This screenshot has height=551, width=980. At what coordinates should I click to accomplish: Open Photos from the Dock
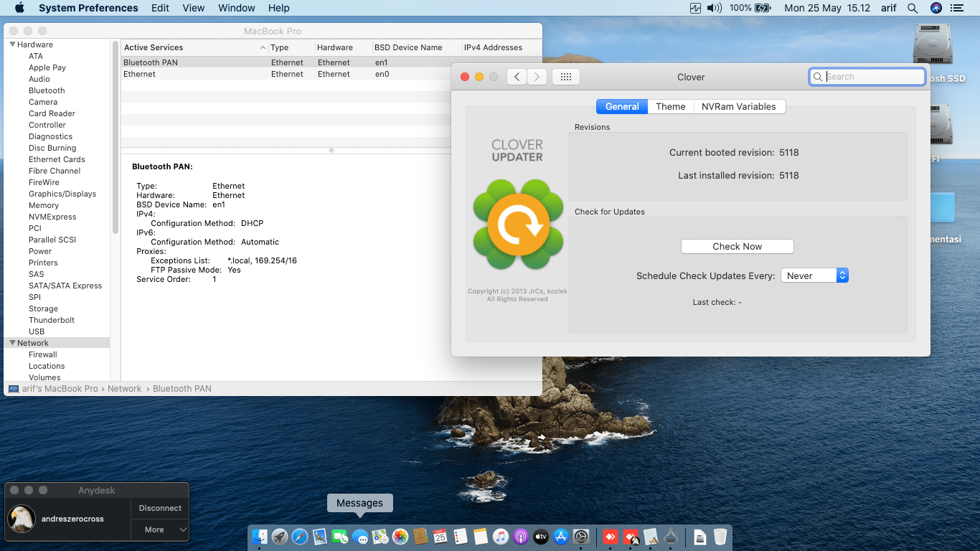(x=400, y=537)
